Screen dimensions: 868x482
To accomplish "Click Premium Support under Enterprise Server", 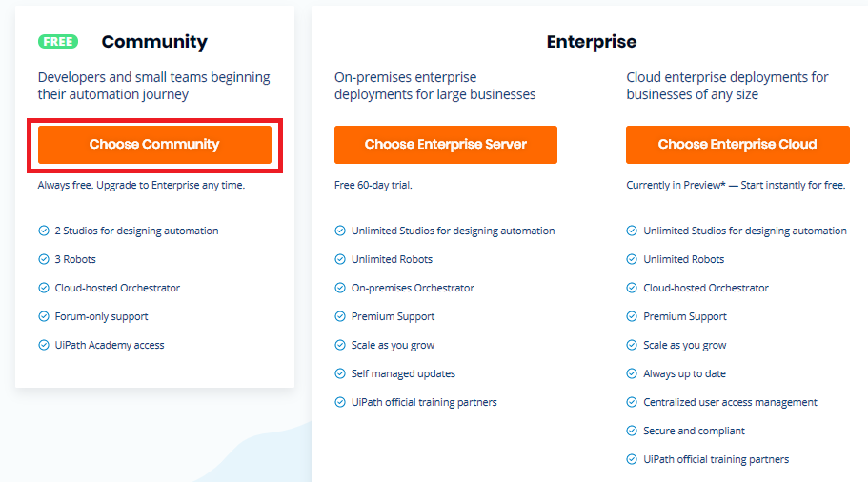I will click(x=394, y=316).
